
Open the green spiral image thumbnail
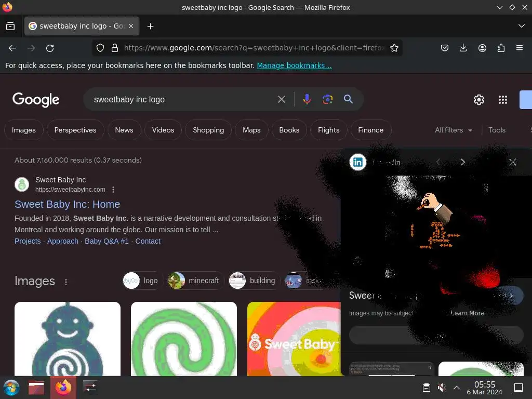pyautogui.click(x=184, y=339)
